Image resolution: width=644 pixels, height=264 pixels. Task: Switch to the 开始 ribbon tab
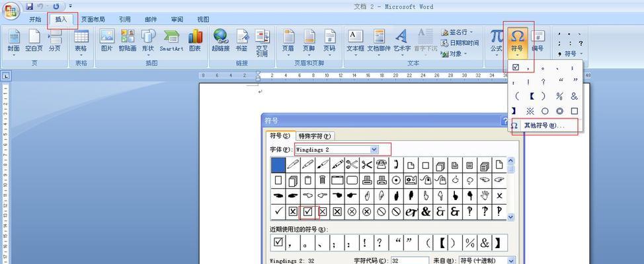click(x=35, y=19)
